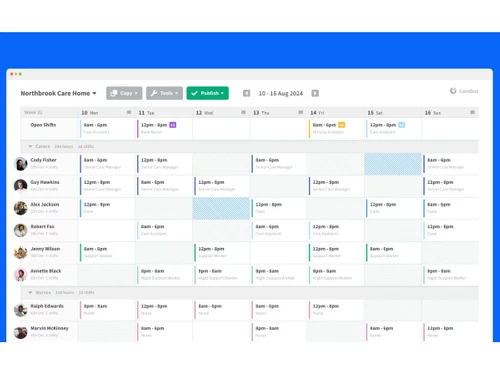The width and height of the screenshot is (500, 375).
Task: Click the Marvin McKinney name label
Action: tap(49, 328)
